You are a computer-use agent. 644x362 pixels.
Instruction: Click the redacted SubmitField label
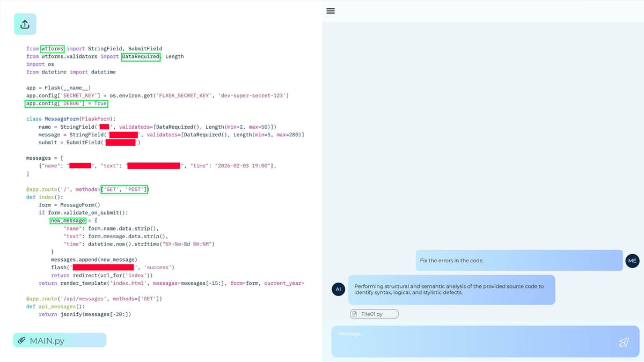120,143
